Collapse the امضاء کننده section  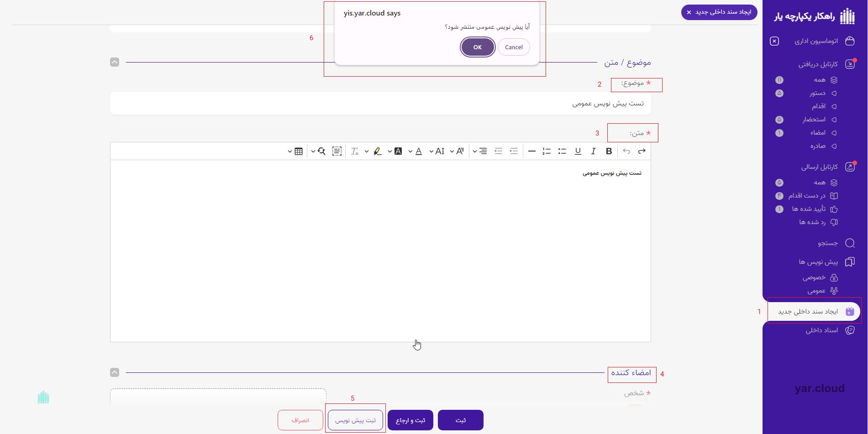[115, 372]
